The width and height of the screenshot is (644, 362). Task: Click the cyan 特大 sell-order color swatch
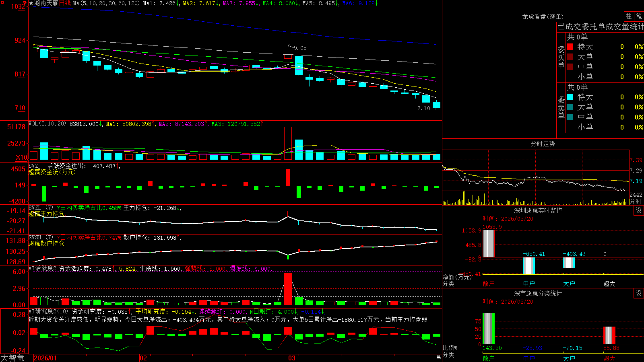pyautogui.click(x=570, y=97)
